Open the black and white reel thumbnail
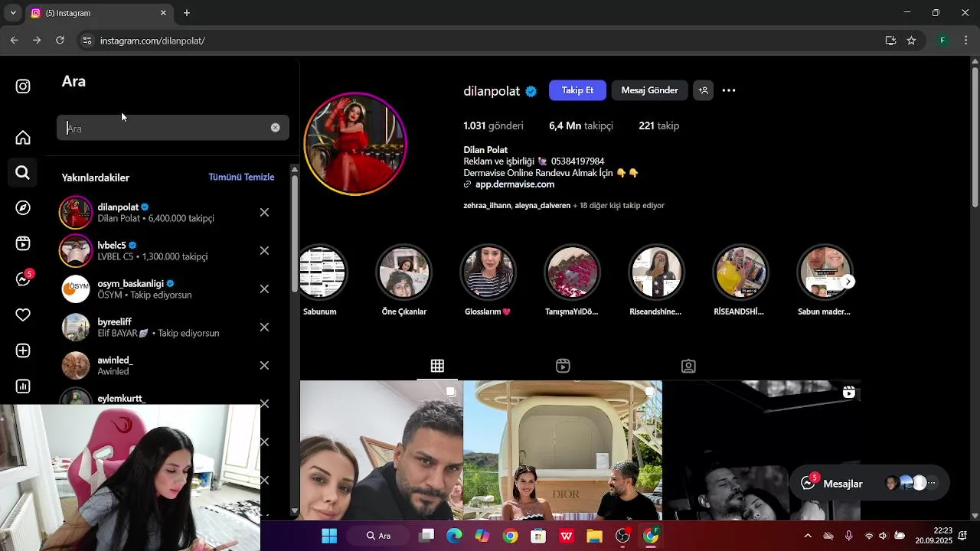980x551 pixels. pos(762,451)
